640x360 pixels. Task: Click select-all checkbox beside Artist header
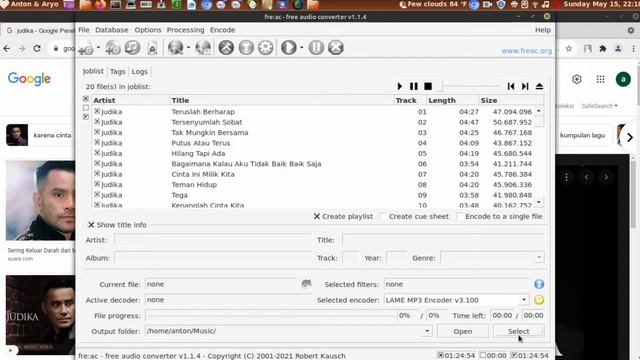coord(86,99)
